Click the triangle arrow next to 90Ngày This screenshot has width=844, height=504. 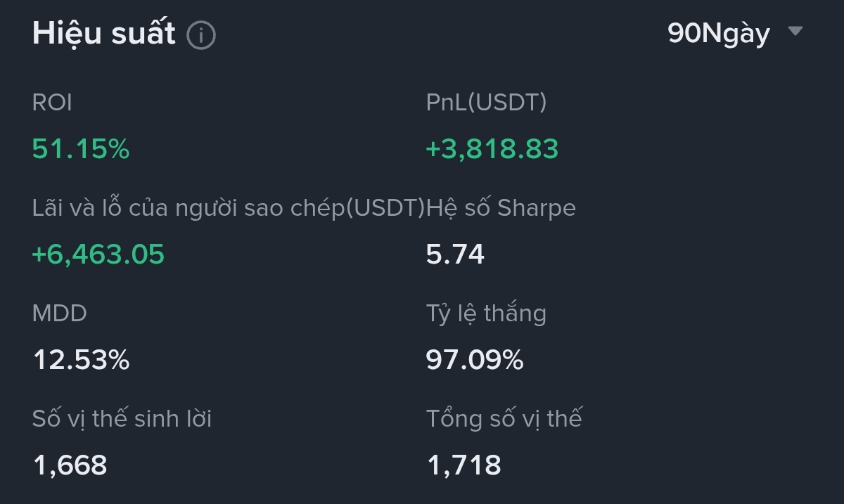click(x=795, y=32)
